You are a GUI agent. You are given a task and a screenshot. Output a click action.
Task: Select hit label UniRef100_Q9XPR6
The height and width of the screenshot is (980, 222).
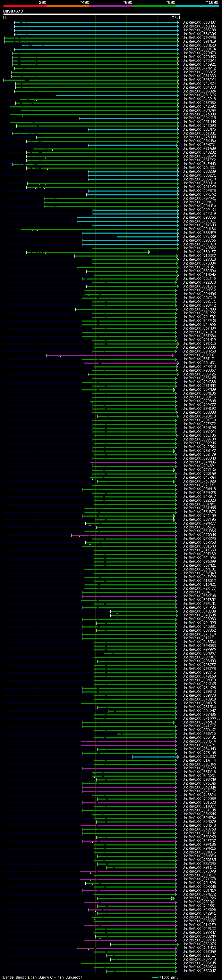pyautogui.click(x=199, y=38)
